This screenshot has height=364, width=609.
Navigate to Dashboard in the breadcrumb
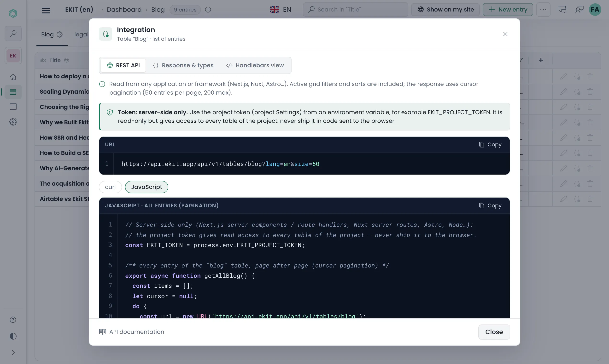[x=124, y=10]
